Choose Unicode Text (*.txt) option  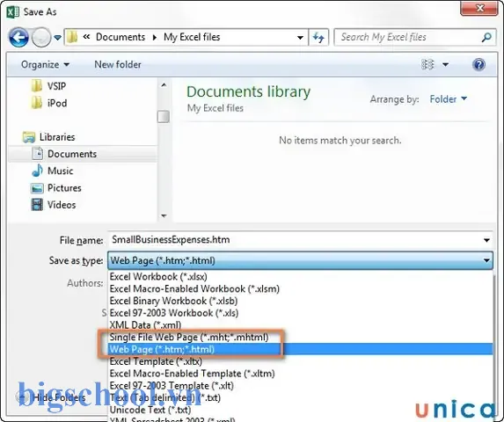[x=300, y=410]
